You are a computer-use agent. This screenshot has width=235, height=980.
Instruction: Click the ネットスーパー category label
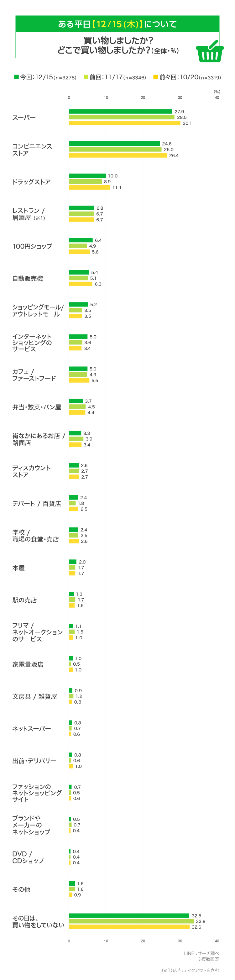pyautogui.click(x=31, y=729)
